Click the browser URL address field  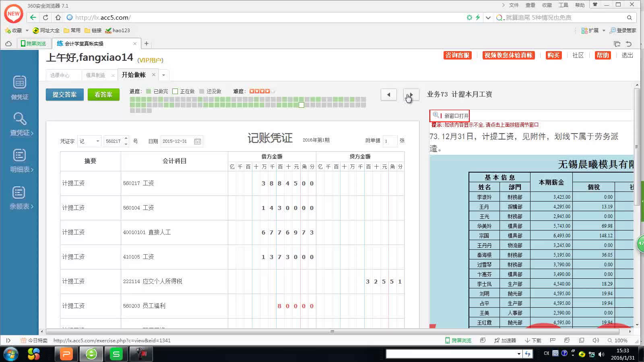tap(266, 17)
